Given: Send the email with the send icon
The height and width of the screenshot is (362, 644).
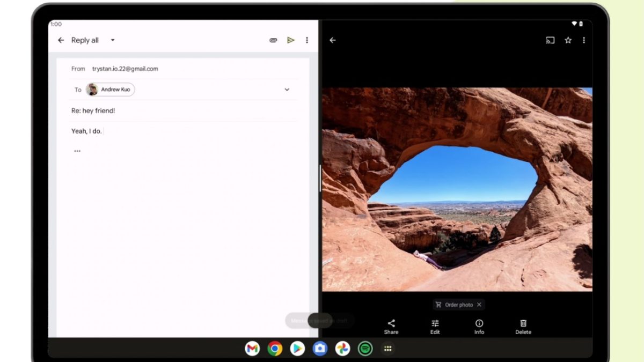Looking at the screenshot, I should (x=290, y=40).
